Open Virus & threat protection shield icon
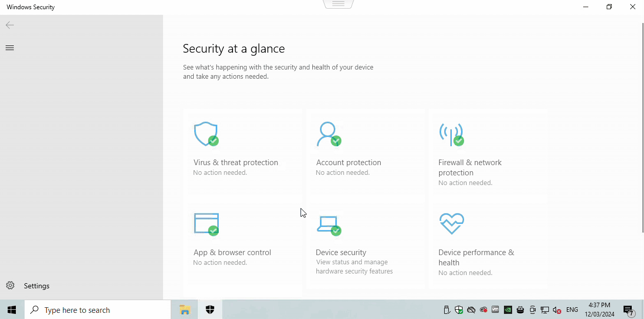644x319 pixels. click(206, 134)
